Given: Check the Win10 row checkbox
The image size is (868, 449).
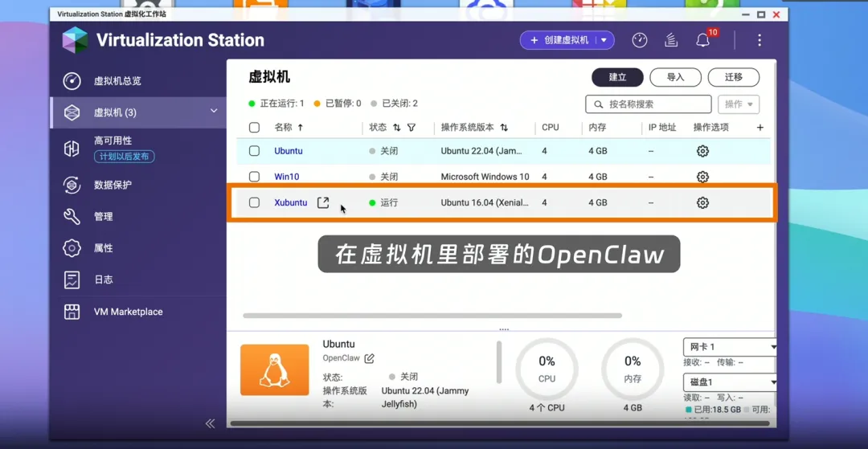Looking at the screenshot, I should click(254, 177).
